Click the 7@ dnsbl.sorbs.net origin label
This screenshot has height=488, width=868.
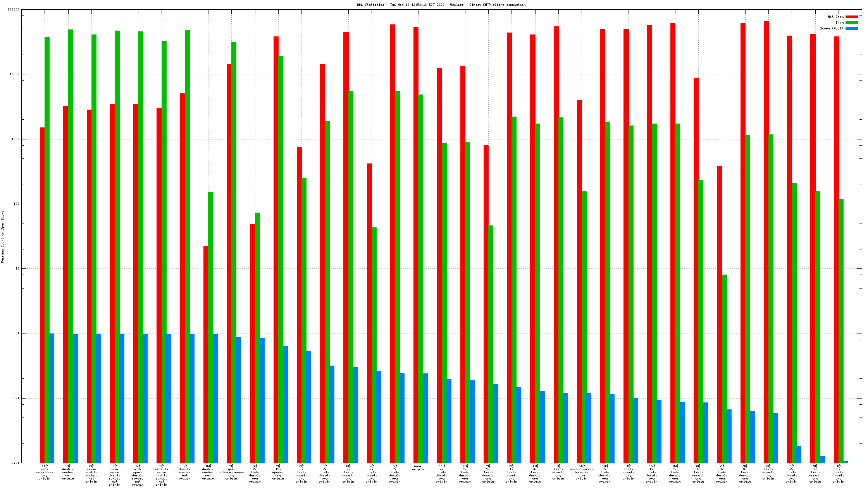click(x=68, y=472)
